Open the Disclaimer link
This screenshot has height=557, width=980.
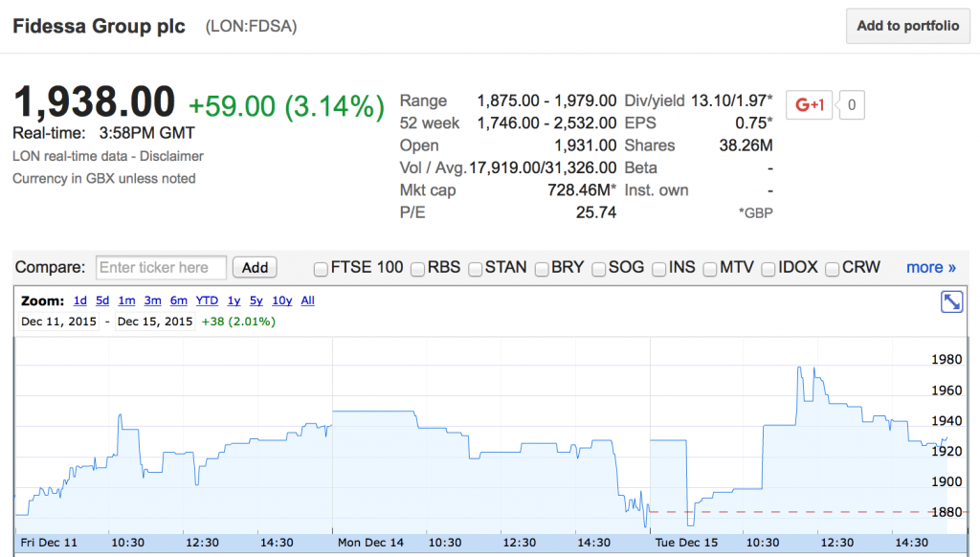171,156
